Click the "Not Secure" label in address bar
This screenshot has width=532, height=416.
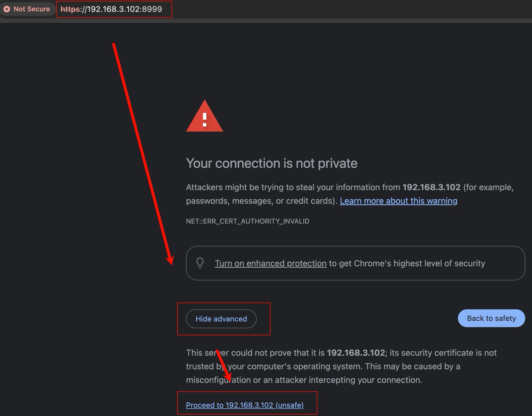32,9
